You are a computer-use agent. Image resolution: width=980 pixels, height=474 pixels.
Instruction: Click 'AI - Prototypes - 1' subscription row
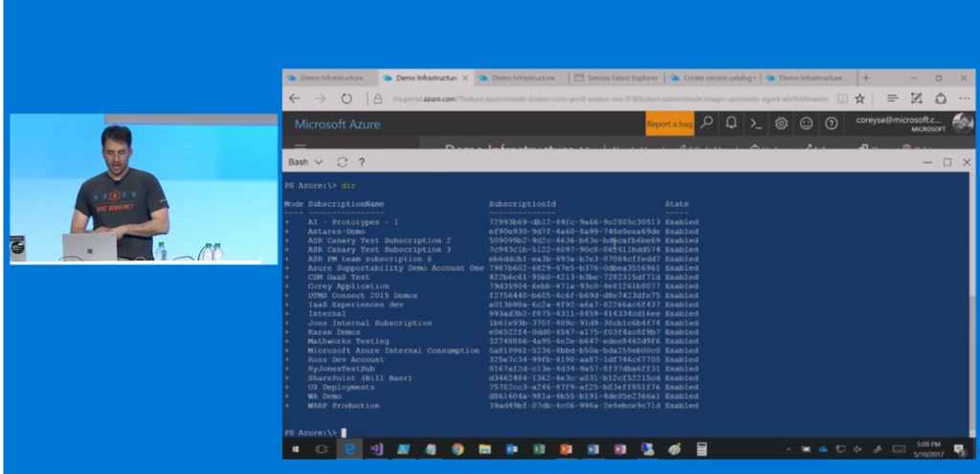point(491,222)
